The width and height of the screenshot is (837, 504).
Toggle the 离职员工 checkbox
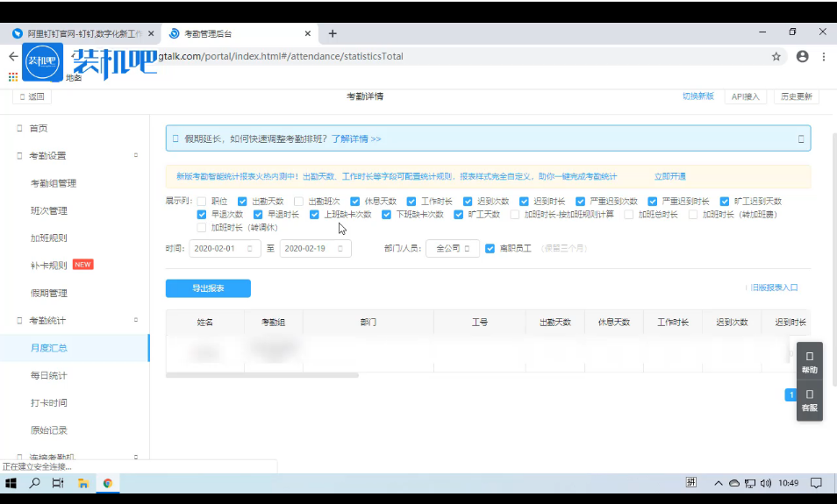click(x=490, y=249)
